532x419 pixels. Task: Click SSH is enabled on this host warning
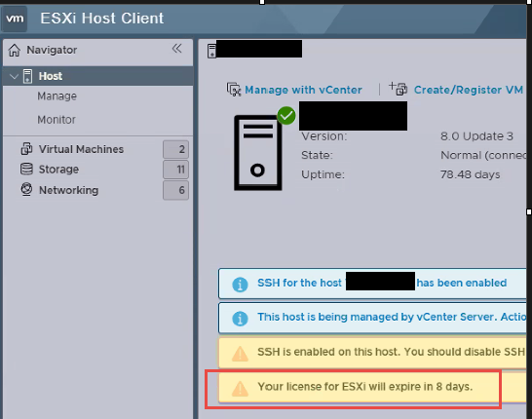point(391,352)
